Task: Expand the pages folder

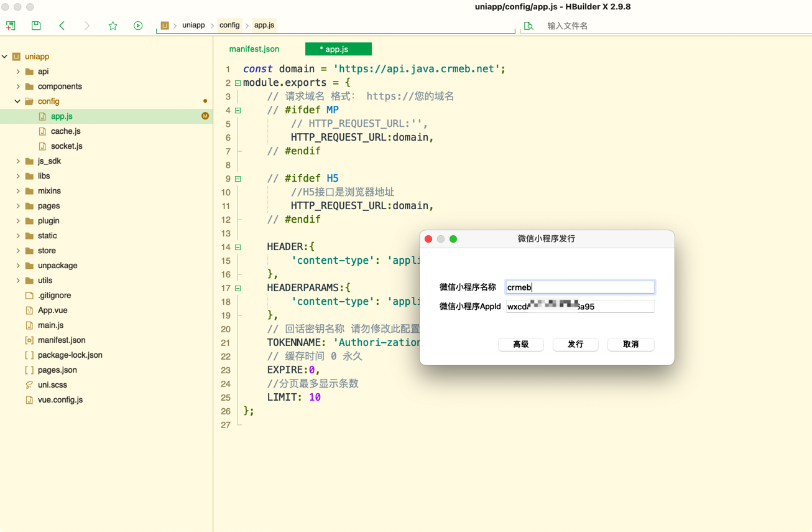Action: point(18,206)
